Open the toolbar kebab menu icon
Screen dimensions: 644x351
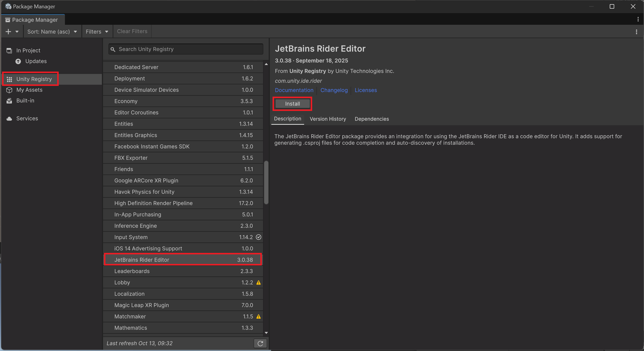click(x=636, y=32)
